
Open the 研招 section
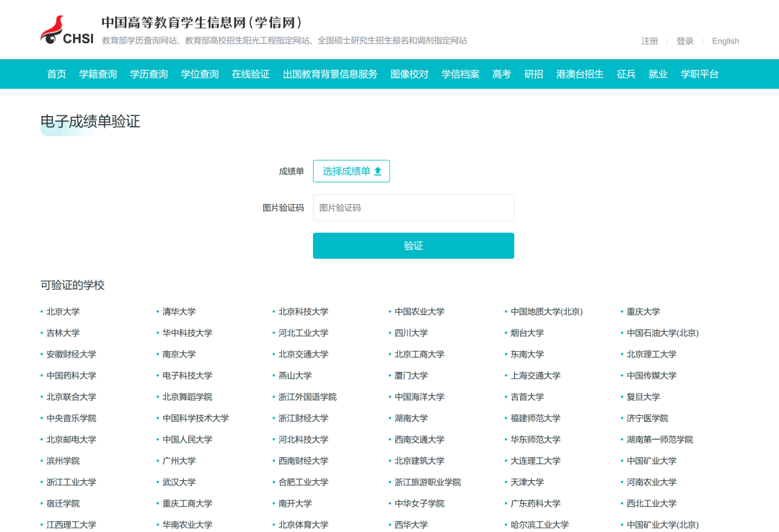(x=534, y=74)
